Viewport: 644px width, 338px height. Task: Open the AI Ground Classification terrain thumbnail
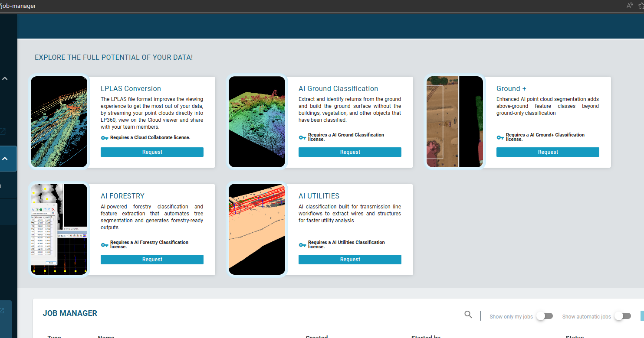(x=257, y=122)
